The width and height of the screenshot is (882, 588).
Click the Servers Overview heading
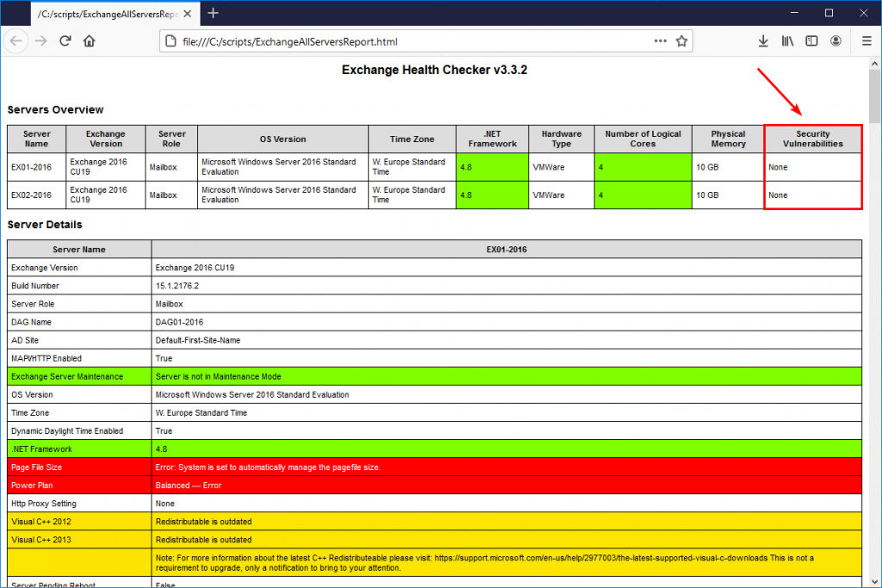coord(55,109)
